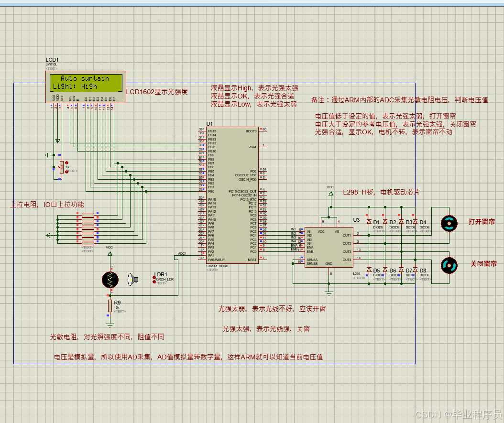Select the D4 diode symbol

point(415,222)
